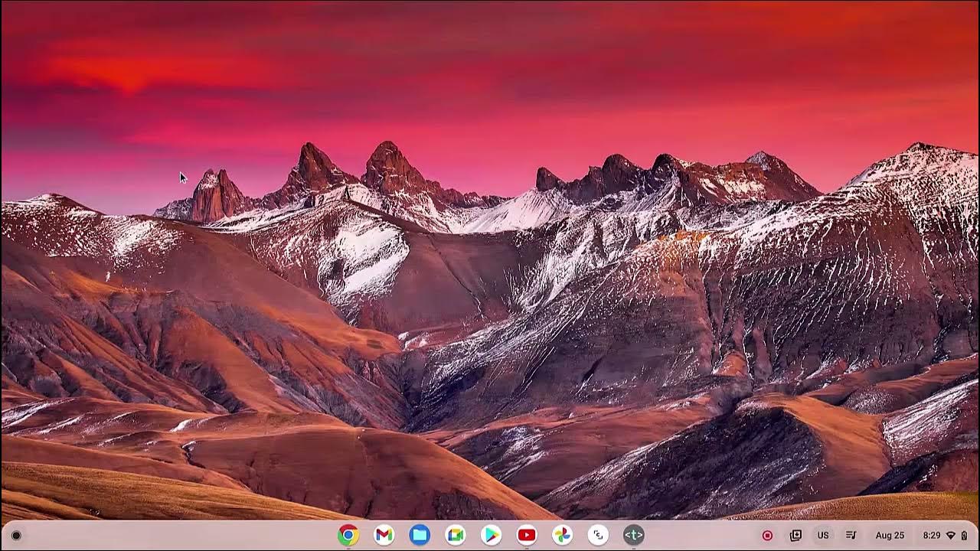Image resolution: width=980 pixels, height=551 pixels.
Task: Launch Google Chrome from the shelf
Action: (x=348, y=536)
